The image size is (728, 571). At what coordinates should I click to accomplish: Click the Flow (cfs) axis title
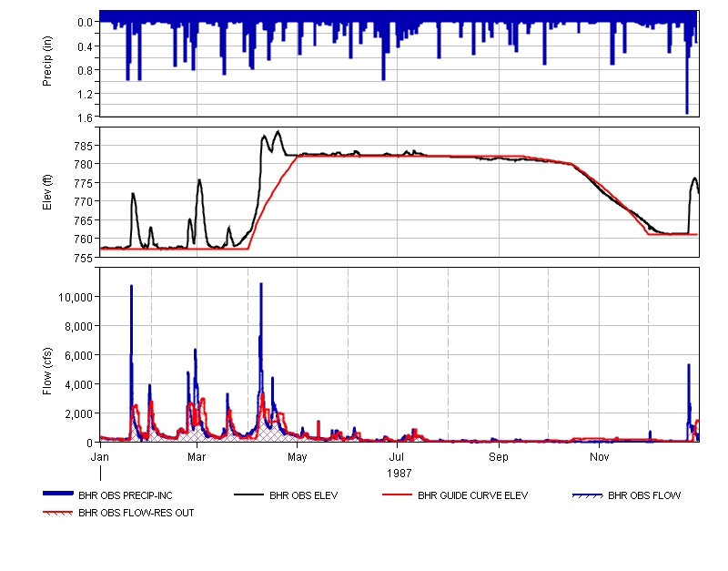[x=47, y=372]
